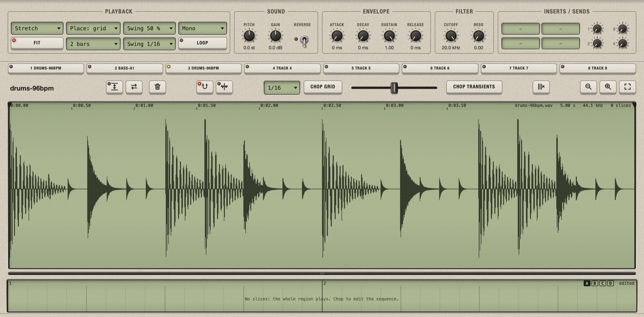Screen dimensions: 644x317
Task: Open the Mono voice dropdown
Action: pyautogui.click(x=202, y=28)
